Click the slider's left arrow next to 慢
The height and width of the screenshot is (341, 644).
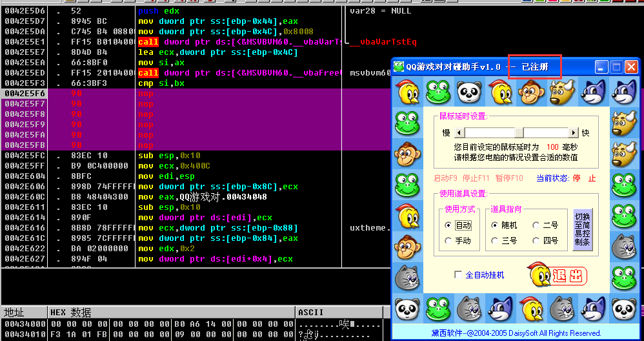point(459,132)
